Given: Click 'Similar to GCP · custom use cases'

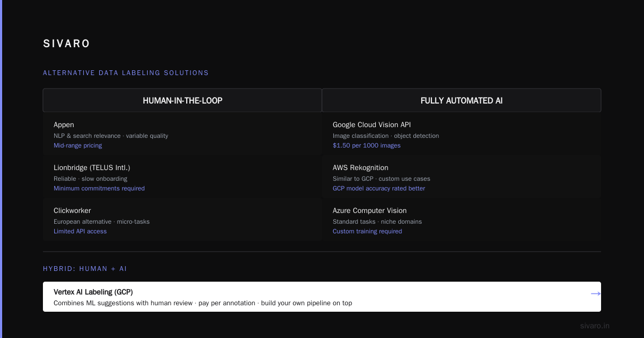Looking at the screenshot, I should click(382, 179).
